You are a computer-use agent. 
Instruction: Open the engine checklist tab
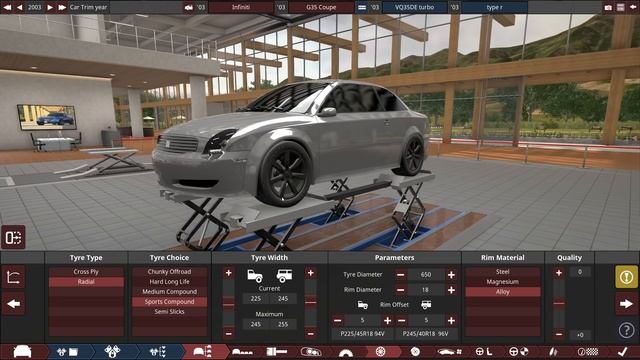(158, 351)
